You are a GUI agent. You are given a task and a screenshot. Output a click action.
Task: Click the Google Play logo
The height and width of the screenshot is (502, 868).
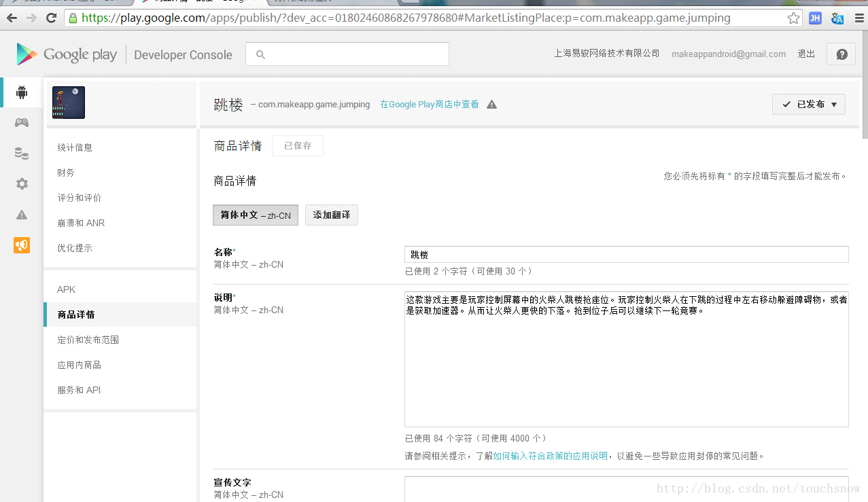pos(67,54)
